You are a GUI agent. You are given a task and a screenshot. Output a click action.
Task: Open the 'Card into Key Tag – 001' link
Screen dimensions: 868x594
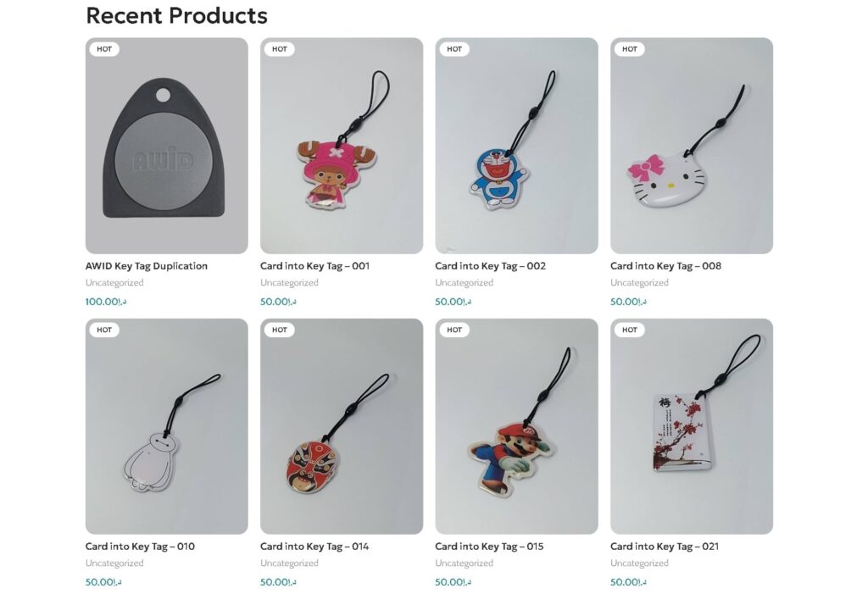tap(314, 266)
